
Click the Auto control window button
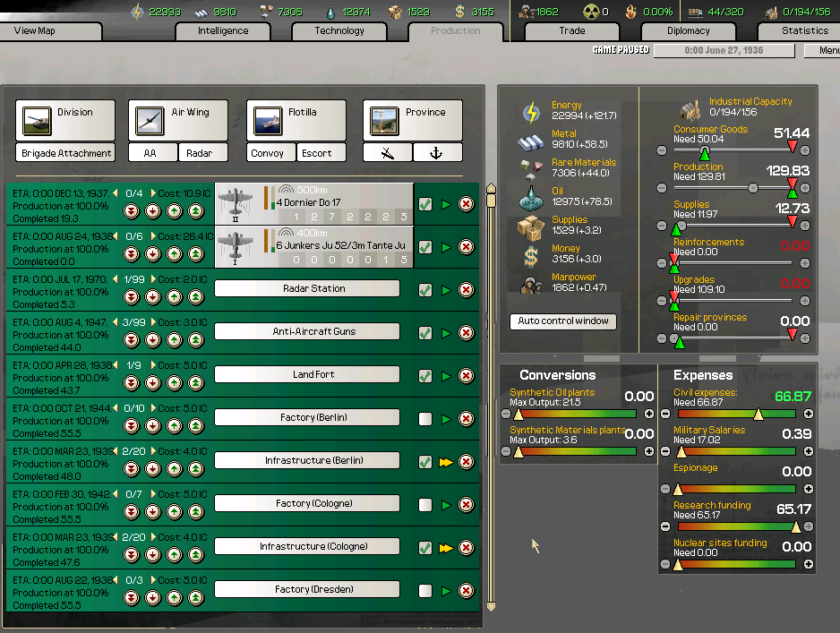tap(562, 321)
